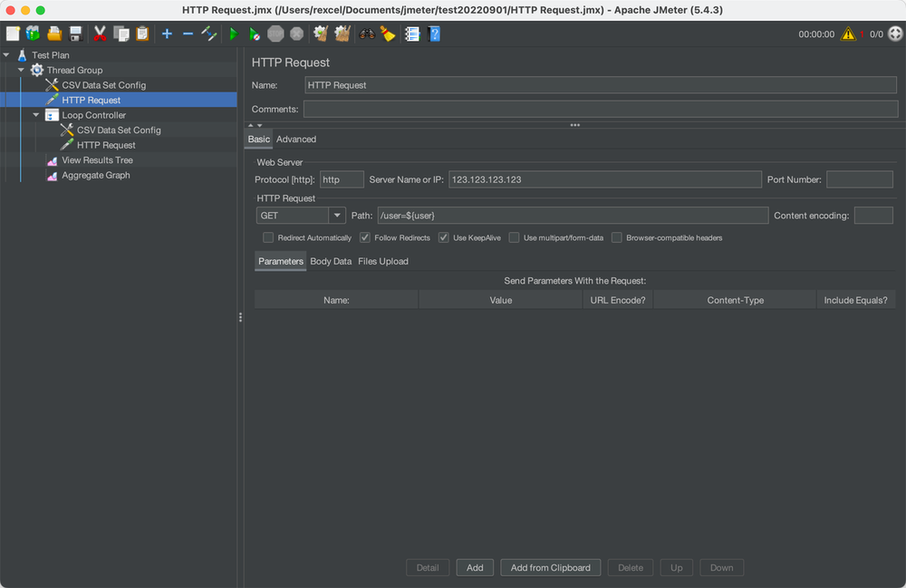
Task: Collapse the Thread Group tree node
Action: pyautogui.click(x=21, y=70)
